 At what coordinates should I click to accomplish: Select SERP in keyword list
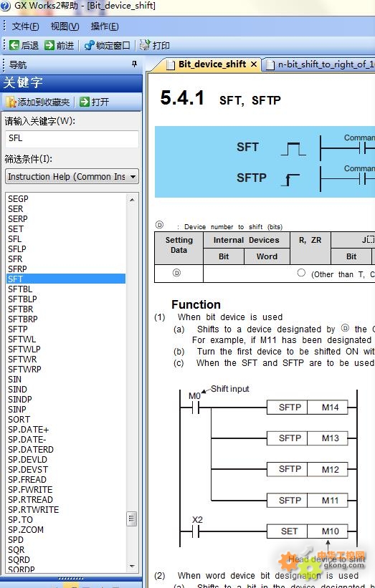(18, 219)
